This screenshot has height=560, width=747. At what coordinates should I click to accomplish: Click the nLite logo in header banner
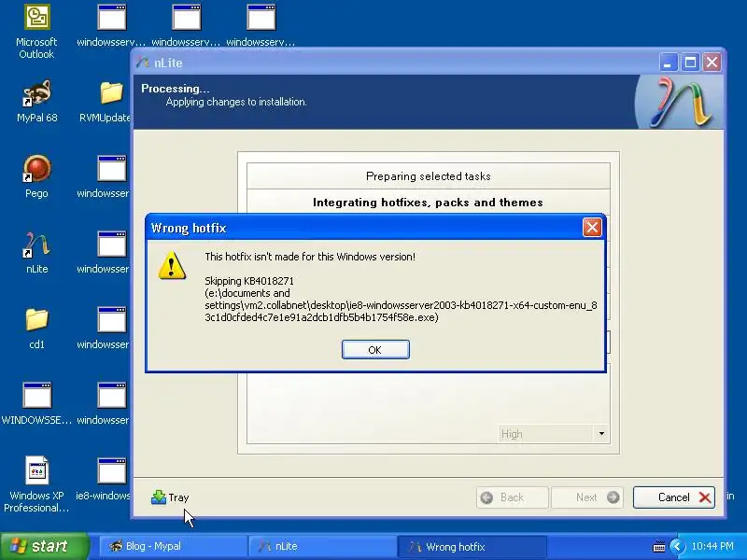pyautogui.click(x=679, y=102)
